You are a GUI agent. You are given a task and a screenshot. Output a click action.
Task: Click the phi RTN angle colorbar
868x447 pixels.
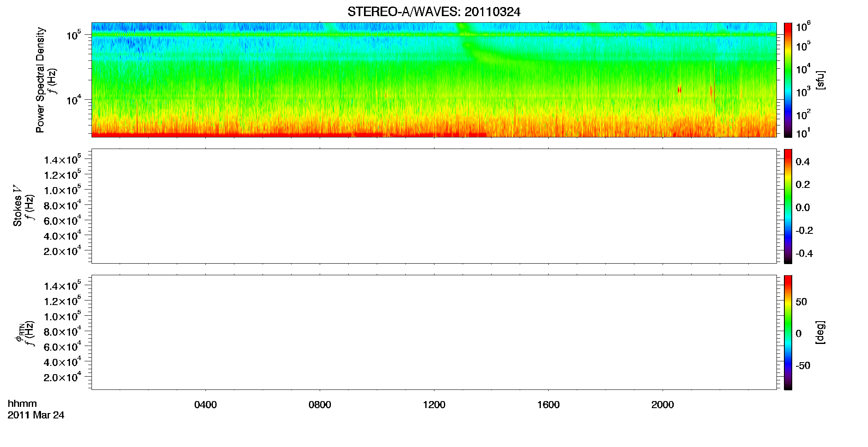(x=788, y=332)
